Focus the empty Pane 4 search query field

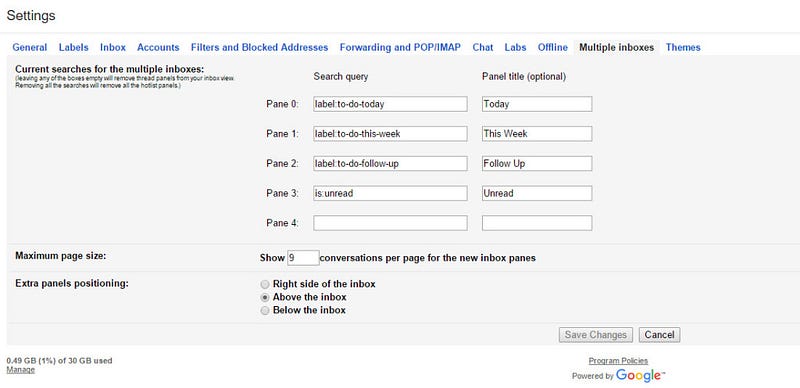(x=390, y=223)
